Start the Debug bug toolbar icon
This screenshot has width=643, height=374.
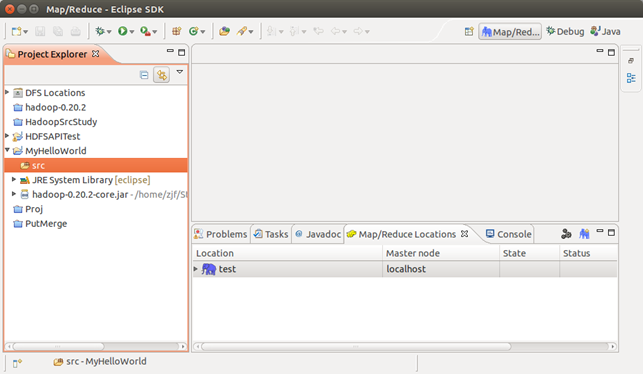100,31
